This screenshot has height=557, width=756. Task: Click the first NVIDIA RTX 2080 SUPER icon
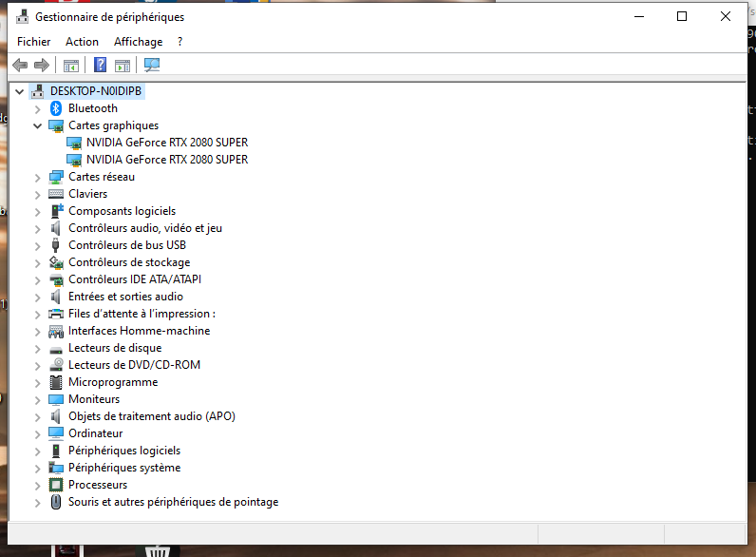(x=74, y=144)
